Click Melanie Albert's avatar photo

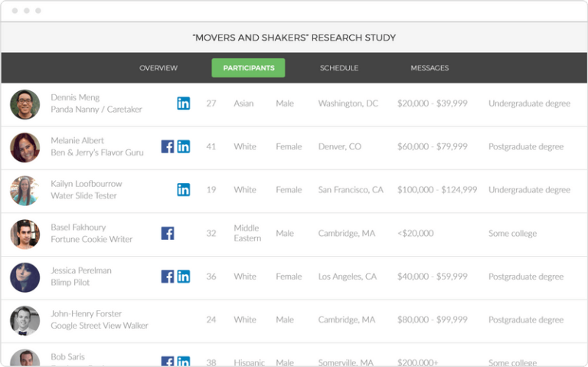click(x=25, y=147)
